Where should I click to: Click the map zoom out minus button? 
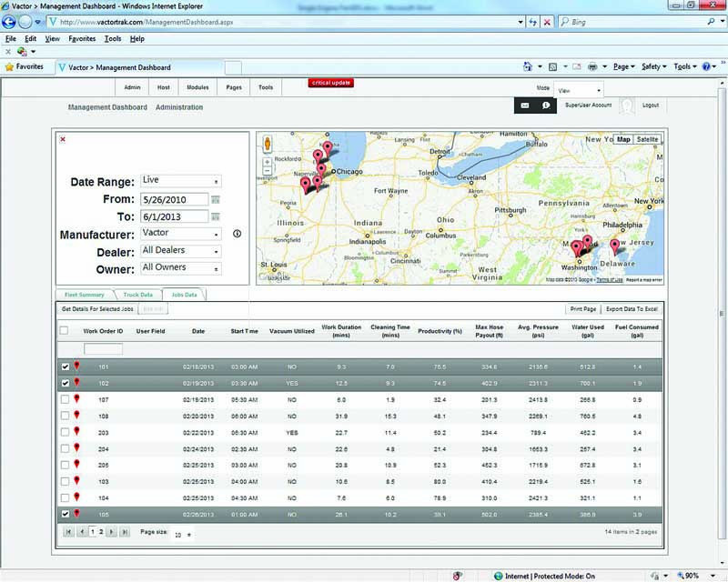click(x=268, y=171)
